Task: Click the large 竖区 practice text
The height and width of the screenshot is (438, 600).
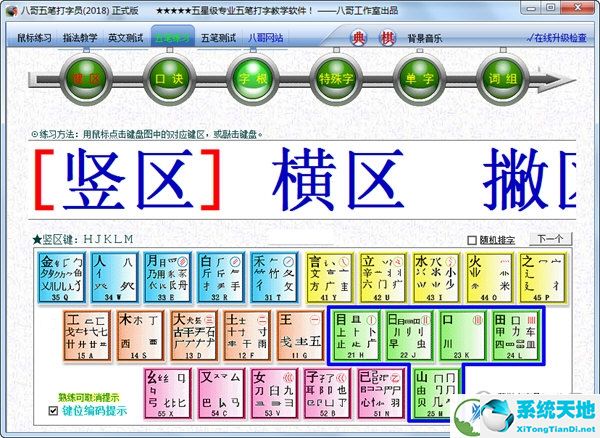Action: pyautogui.click(x=127, y=180)
